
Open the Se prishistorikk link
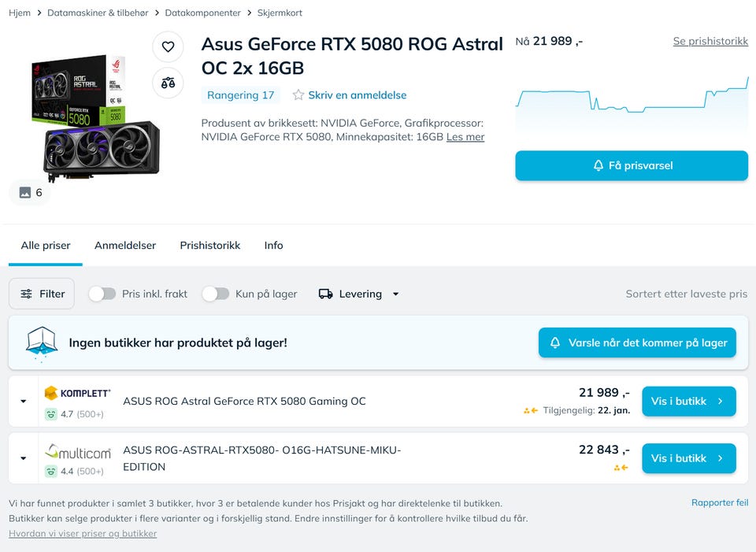710,41
